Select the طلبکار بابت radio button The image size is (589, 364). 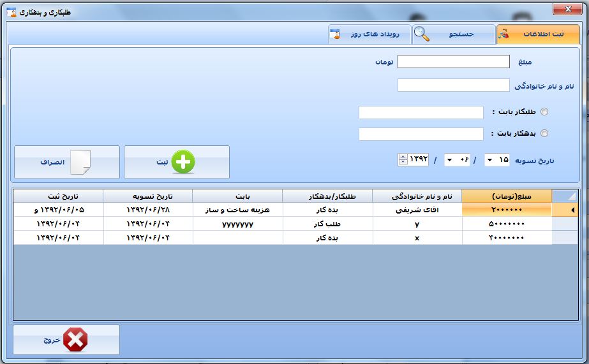coord(544,112)
